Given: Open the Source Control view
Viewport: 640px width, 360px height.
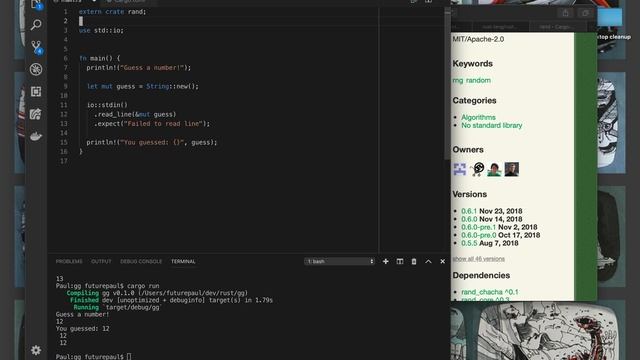Looking at the screenshot, I should pyautogui.click(x=36, y=47).
